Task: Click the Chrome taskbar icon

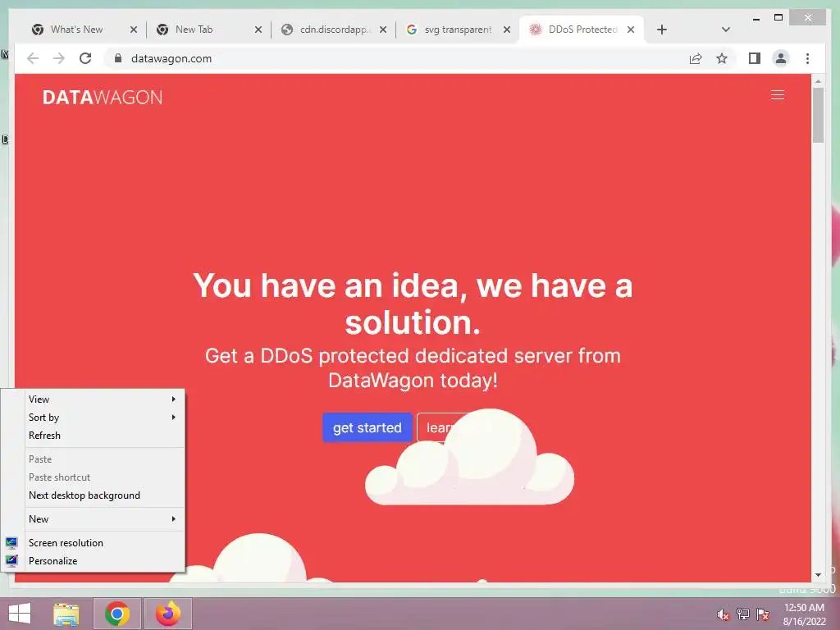Action: tap(117, 614)
